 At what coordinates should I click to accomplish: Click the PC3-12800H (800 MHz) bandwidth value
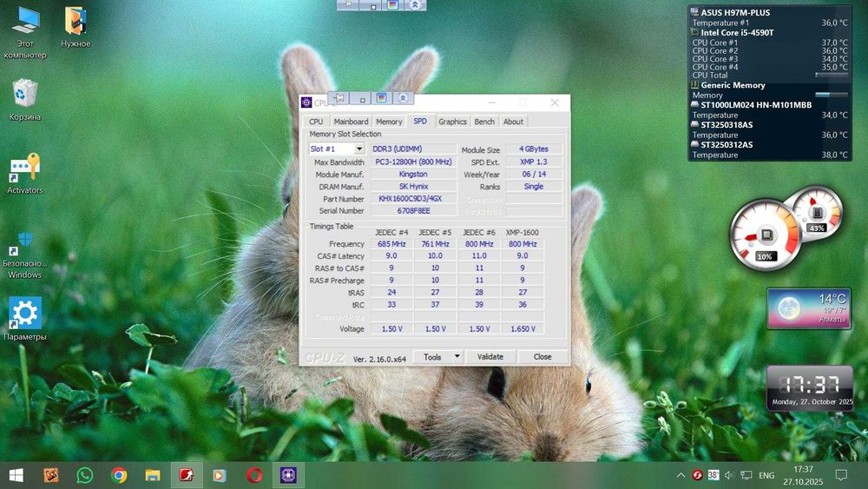click(412, 162)
